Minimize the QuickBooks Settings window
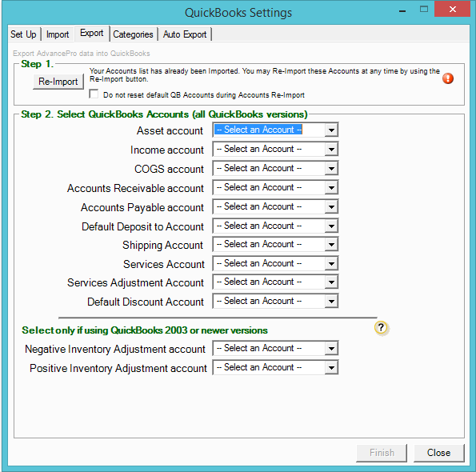The image size is (476, 472). pos(402,11)
